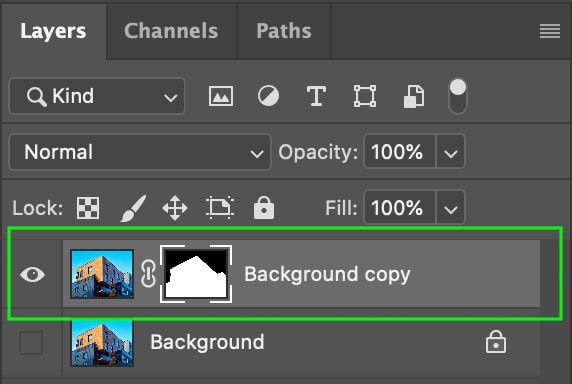This screenshot has height=384, width=572.
Task: Open the Normal blend mode dropdown
Action: pos(140,152)
